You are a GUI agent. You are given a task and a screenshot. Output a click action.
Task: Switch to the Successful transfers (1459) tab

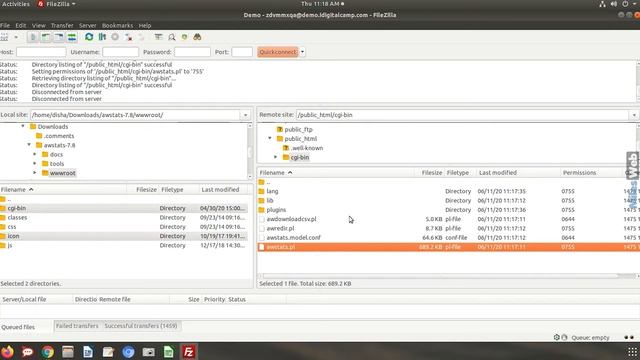141,326
